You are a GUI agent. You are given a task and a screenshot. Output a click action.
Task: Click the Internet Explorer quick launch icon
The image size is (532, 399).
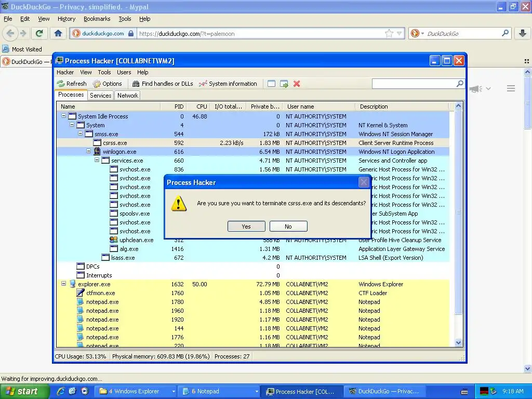(60, 391)
